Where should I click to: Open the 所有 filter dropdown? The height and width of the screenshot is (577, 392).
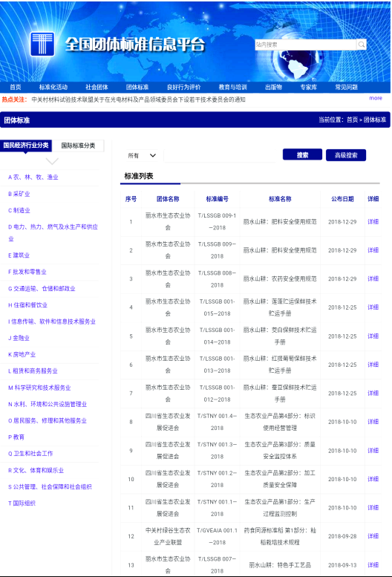click(142, 156)
